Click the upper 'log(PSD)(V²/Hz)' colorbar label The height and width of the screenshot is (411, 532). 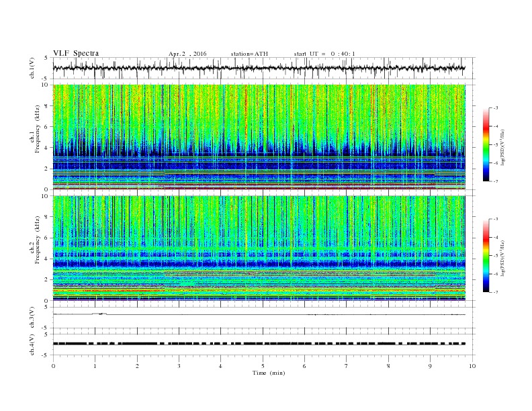502,146
